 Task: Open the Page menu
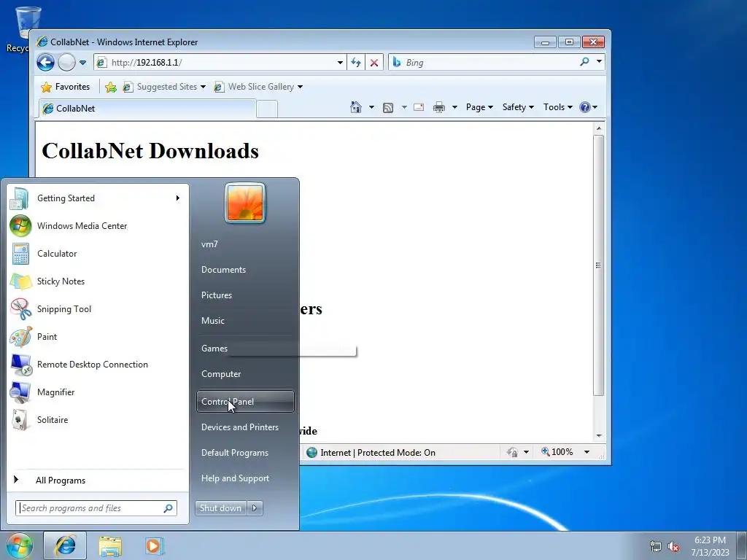point(479,107)
